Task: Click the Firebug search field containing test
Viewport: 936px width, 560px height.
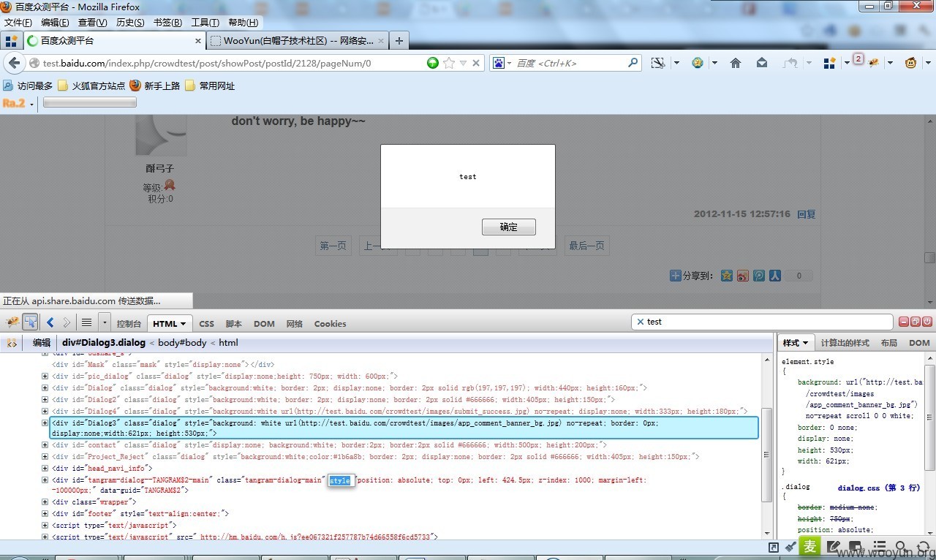Action: (x=762, y=322)
